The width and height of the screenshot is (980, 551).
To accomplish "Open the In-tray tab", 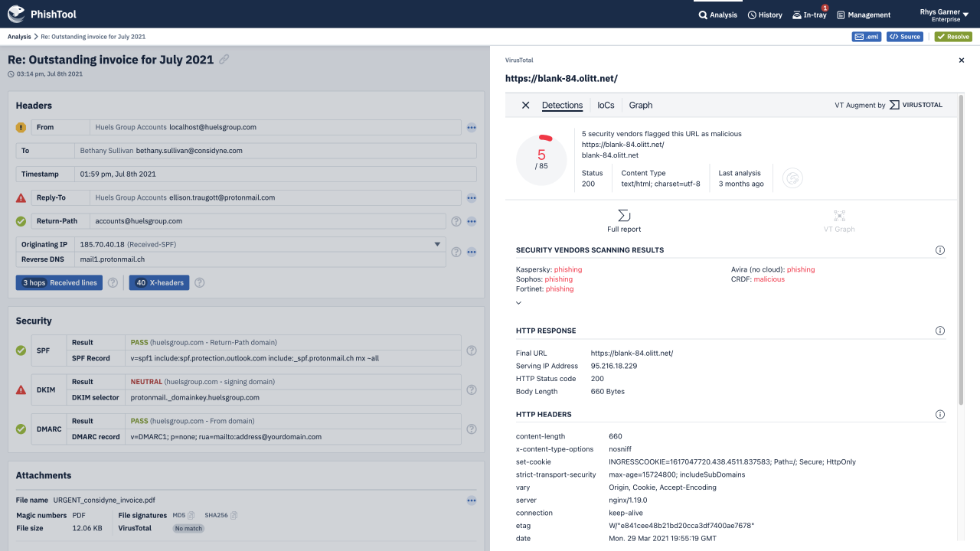I will pyautogui.click(x=809, y=15).
